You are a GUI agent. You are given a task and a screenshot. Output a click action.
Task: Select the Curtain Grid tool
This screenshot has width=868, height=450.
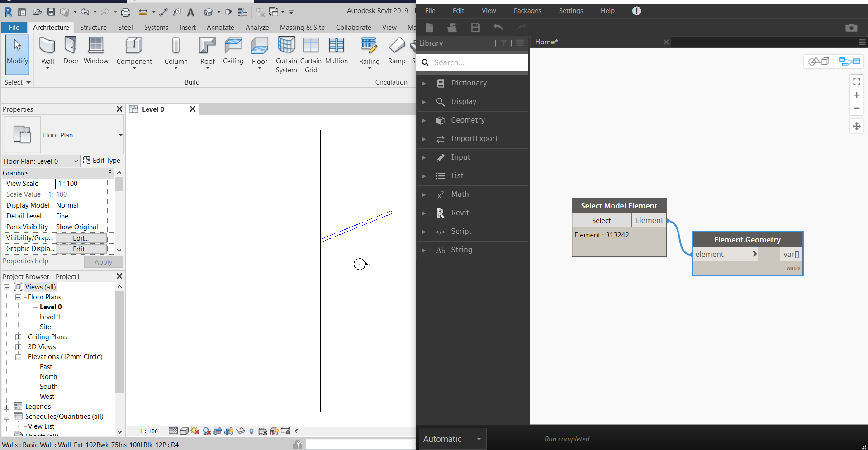311,55
